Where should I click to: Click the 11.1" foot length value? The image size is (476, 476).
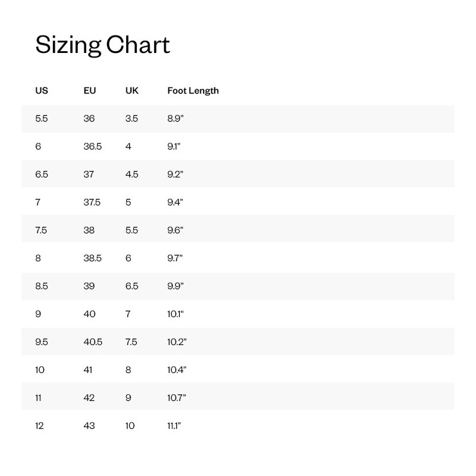pyautogui.click(x=174, y=426)
